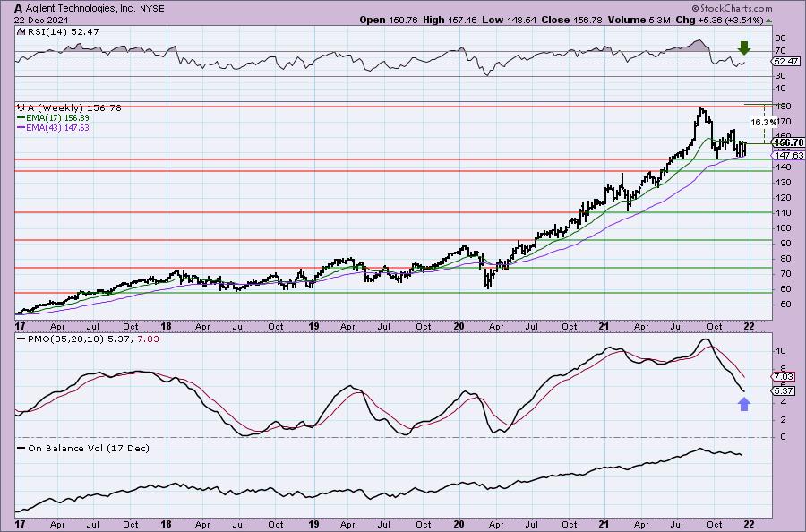
Task: Click the 7.03 PMO signal tag on right axis
Action: tap(784, 377)
